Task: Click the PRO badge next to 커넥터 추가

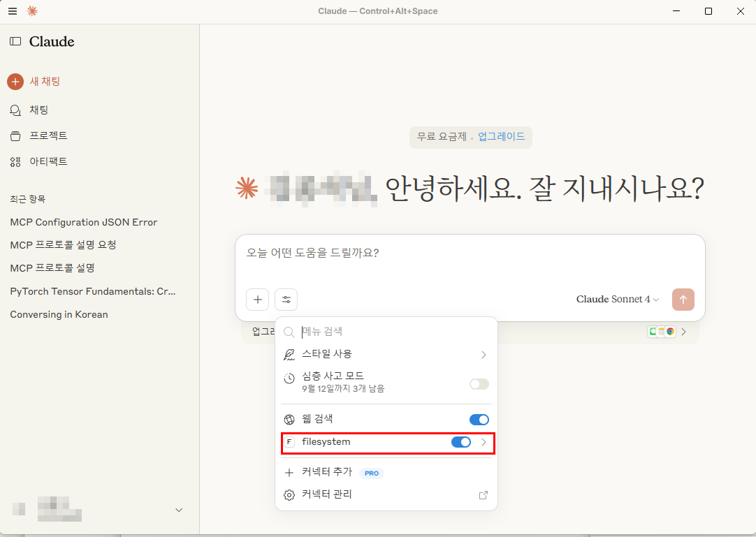Action: [x=372, y=473]
